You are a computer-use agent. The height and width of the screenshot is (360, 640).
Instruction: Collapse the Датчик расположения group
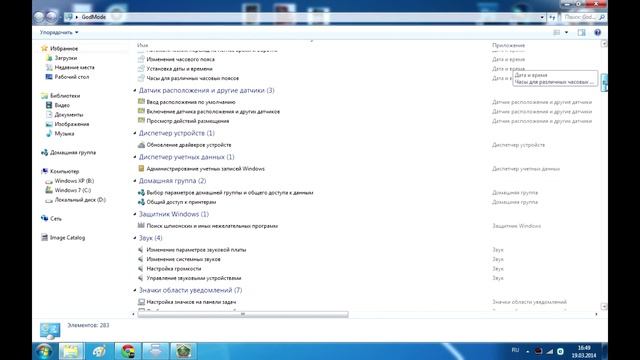coord(135,90)
